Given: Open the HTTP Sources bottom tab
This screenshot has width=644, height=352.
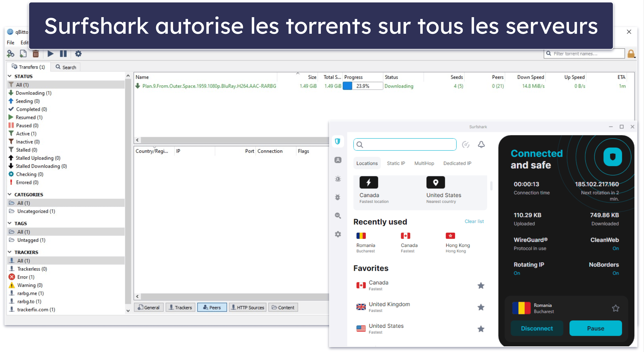Looking at the screenshot, I should pyautogui.click(x=247, y=307).
